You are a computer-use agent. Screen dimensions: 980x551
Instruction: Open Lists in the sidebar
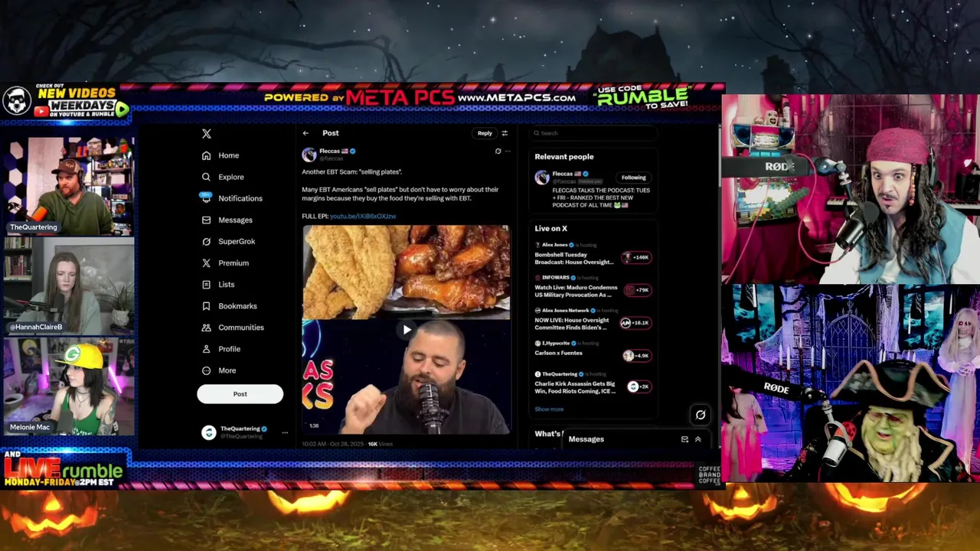[218, 284]
